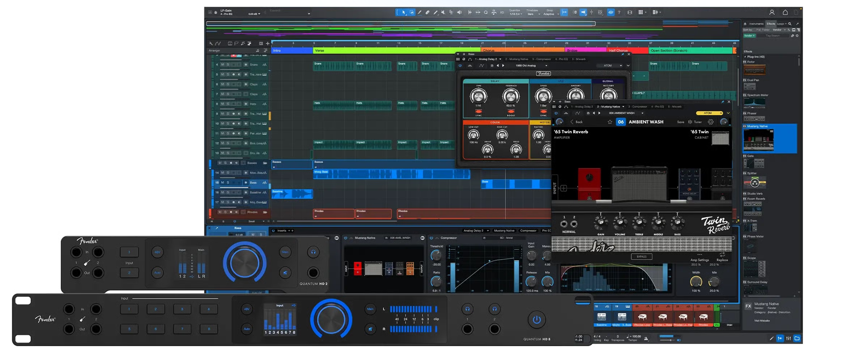Switch to the Instruments browser tab

click(756, 24)
